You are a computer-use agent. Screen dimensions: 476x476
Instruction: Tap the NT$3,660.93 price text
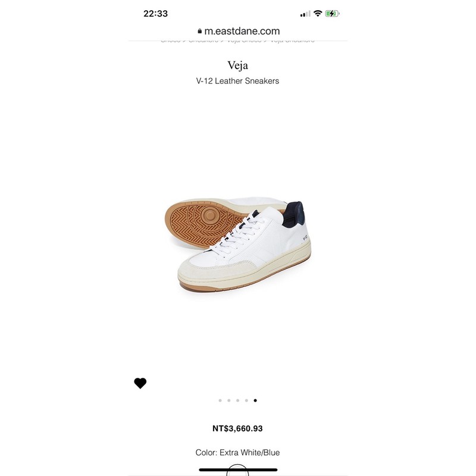point(237,428)
